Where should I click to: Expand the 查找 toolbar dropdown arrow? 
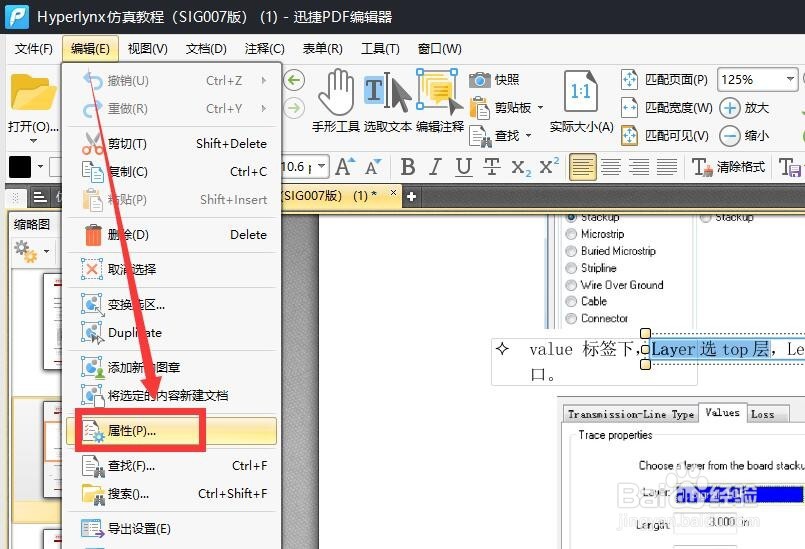(x=528, y=136)
